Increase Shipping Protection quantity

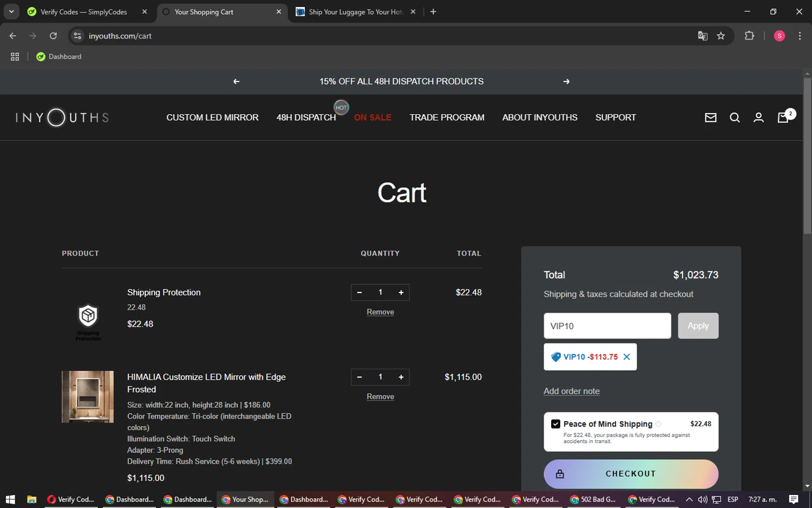coord(401,292)
